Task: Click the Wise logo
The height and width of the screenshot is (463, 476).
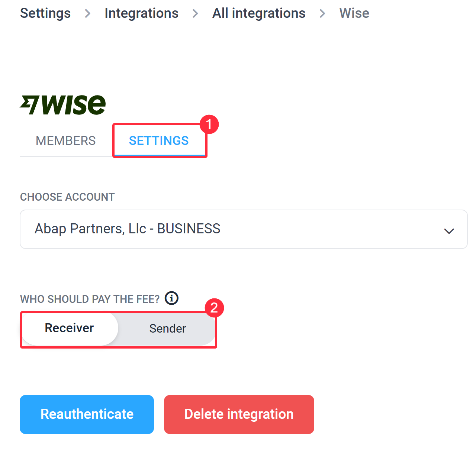Action: (63, 105)
